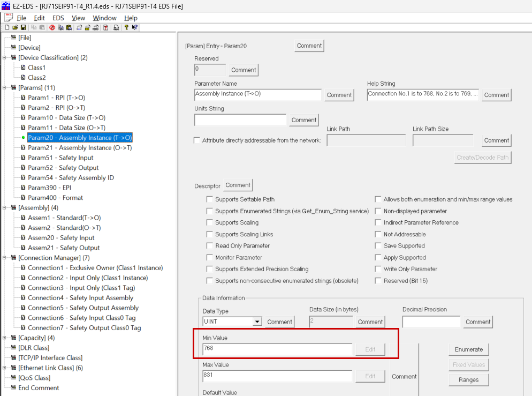The height and width of the screenshot is (396, 532).
Task: Collapse the [Assembly] (4) tree node
Action: coord(4,207)
